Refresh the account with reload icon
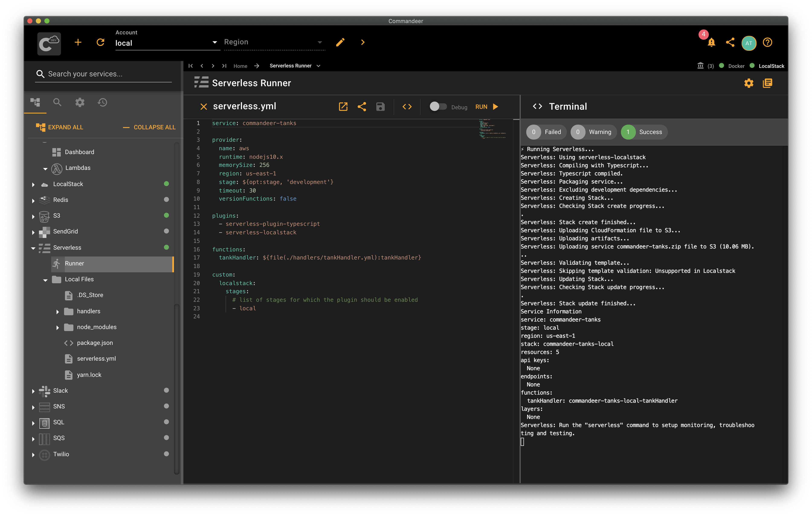Image resolution: width=812 pixels, height=516 pixels. (x=100, y=42)
